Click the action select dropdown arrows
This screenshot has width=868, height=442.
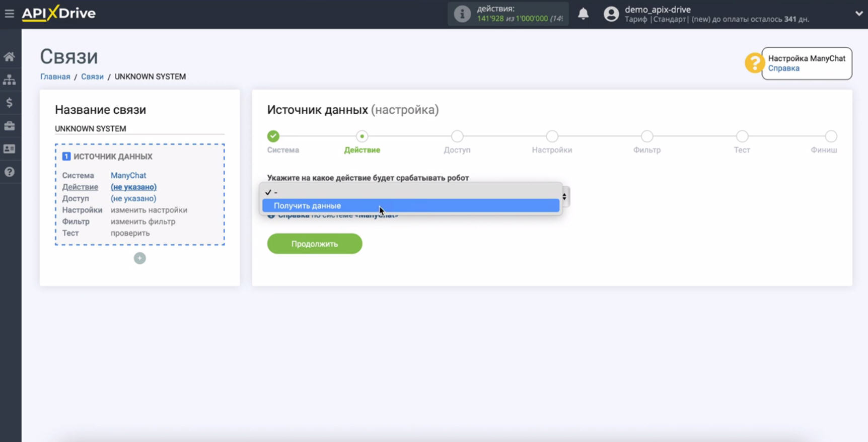(x=564, y=197)
